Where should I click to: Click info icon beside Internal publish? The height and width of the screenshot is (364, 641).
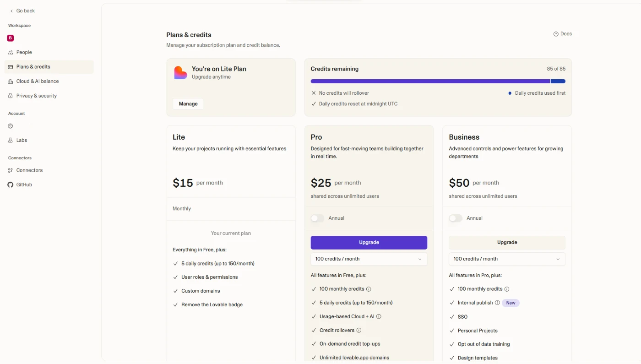pyautogui.click(x=497, y=303)
